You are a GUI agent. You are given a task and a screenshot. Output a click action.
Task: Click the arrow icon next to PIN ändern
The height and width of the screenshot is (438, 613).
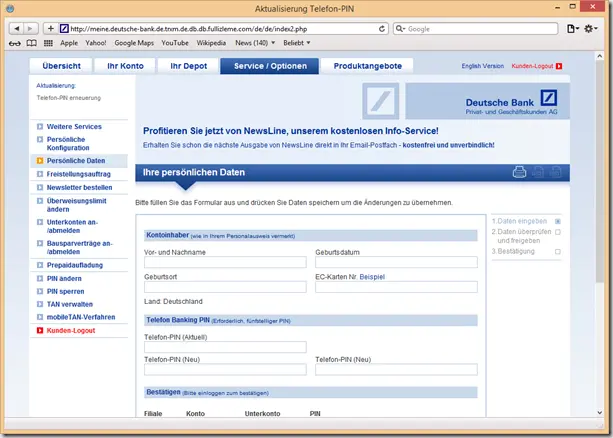(40, 278)
